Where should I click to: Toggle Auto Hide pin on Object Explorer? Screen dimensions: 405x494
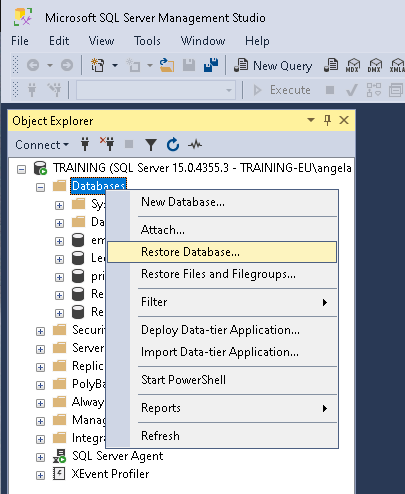pos(327,120)
